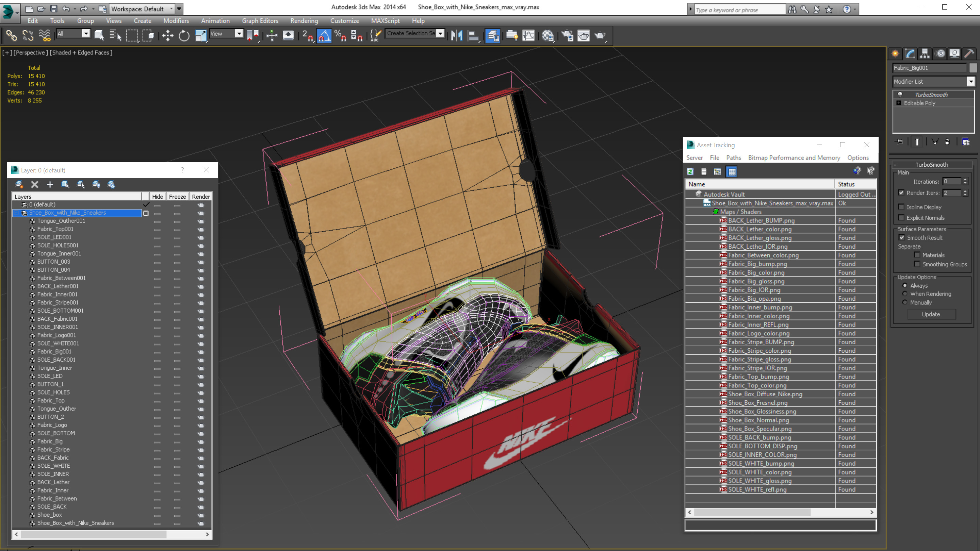Open the MAXScript menu
This screenshot has height=551, width=980.
(x=385, y=21)
